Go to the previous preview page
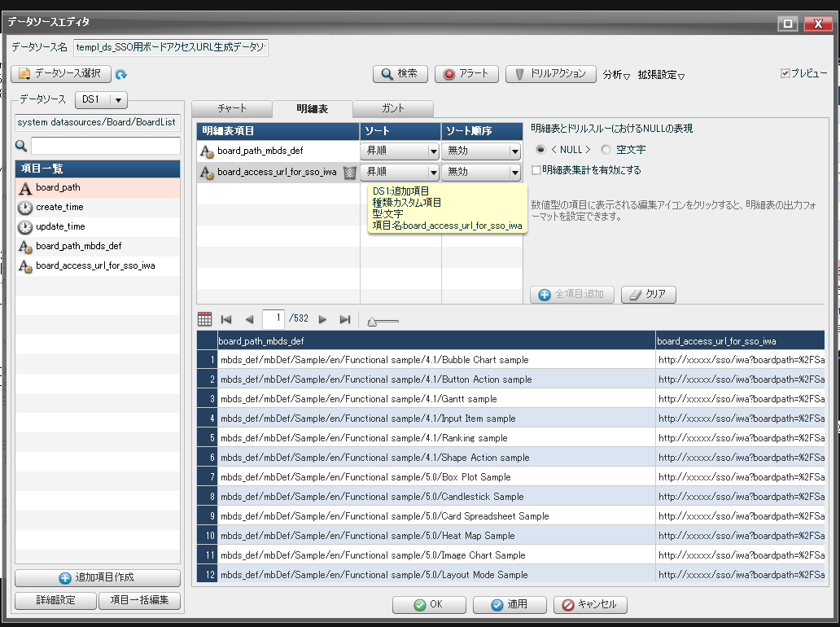 (249, 319)
